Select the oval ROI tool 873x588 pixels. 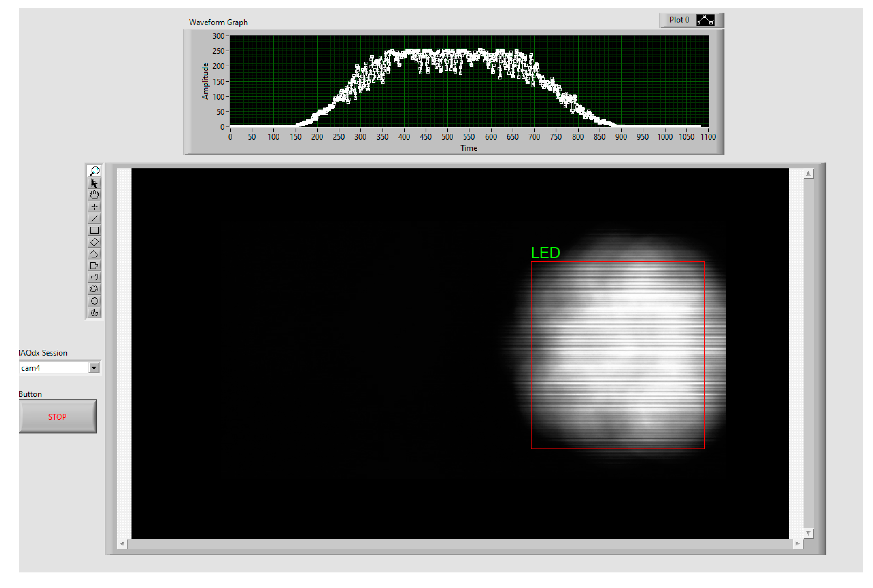click(x=94, y=301)
